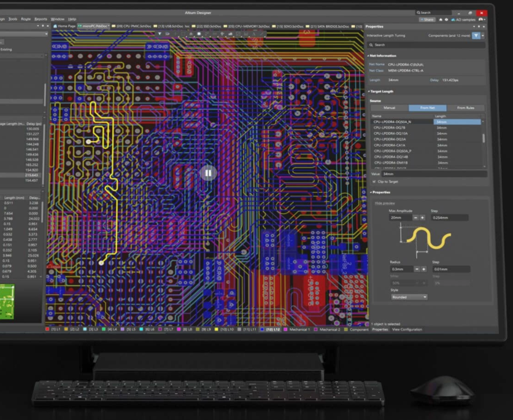Click the Home Page tab icon
Viewport: 513px width, 420px height.
(55, 26)
